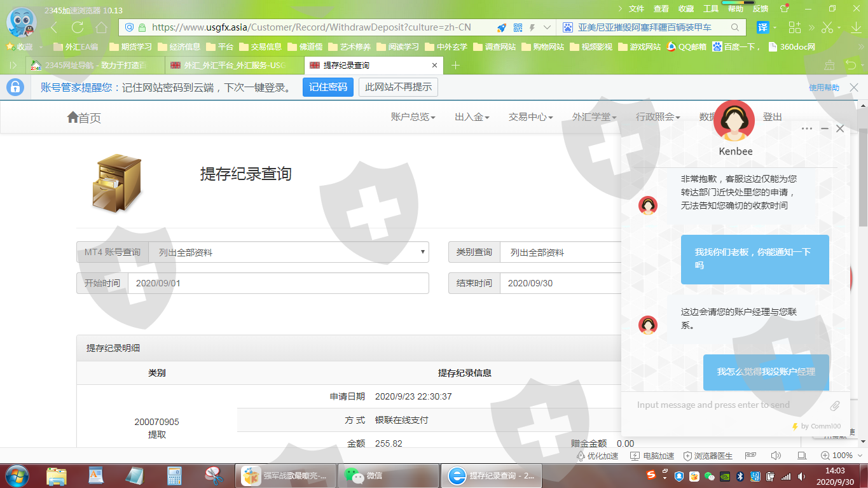
Task: Click the 浏览器医生 shield icon
Action: (687, 456)
